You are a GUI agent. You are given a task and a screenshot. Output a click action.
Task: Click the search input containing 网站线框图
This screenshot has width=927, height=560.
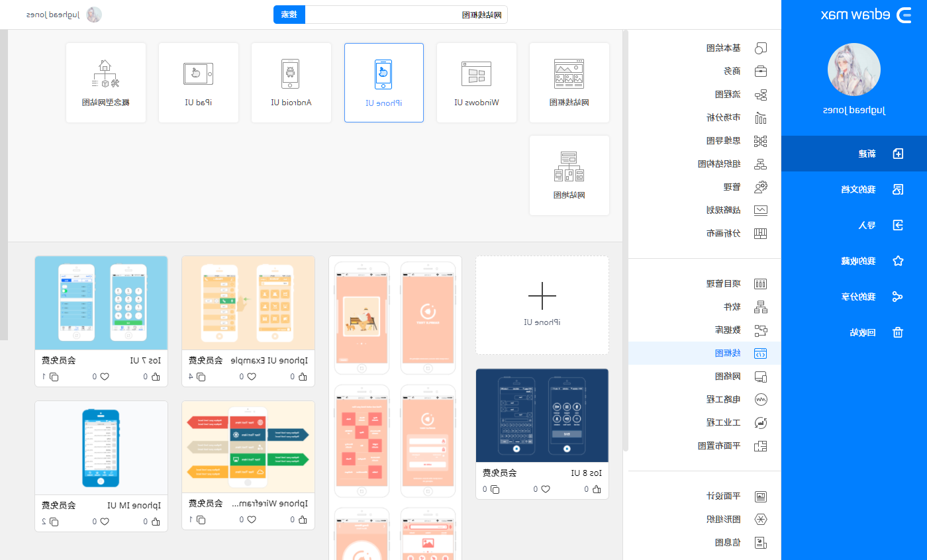pyautogui.click(x=406, y=15)
